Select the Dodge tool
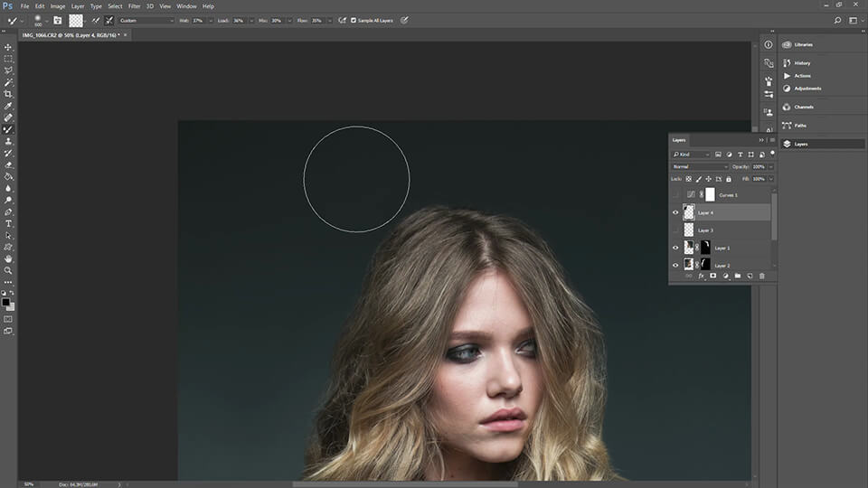 (x=8, y=200)
